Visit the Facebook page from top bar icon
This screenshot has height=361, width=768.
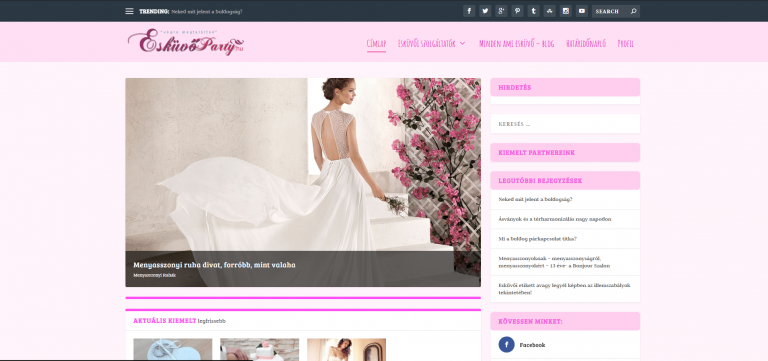pyautogui.click(x=469, y=11)
